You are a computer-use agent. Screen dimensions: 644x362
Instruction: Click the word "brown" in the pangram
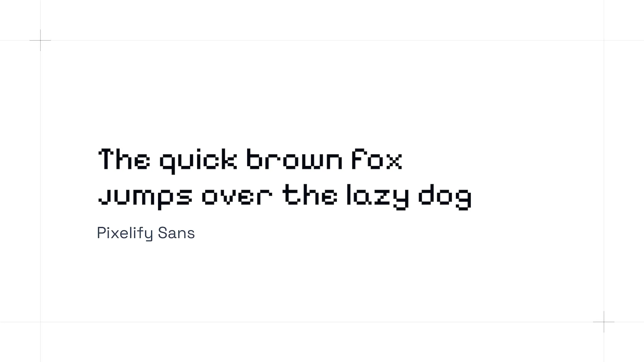pyautogui.click(x=294, y=160)
